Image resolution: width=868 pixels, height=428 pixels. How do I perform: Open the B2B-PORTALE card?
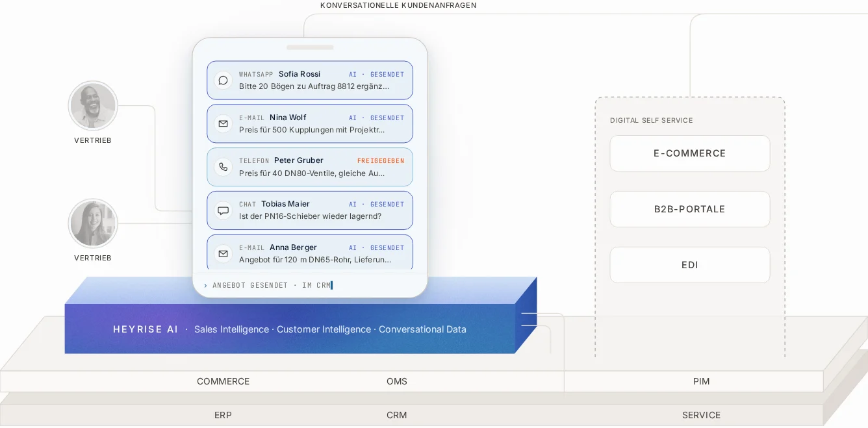[689, 209]
